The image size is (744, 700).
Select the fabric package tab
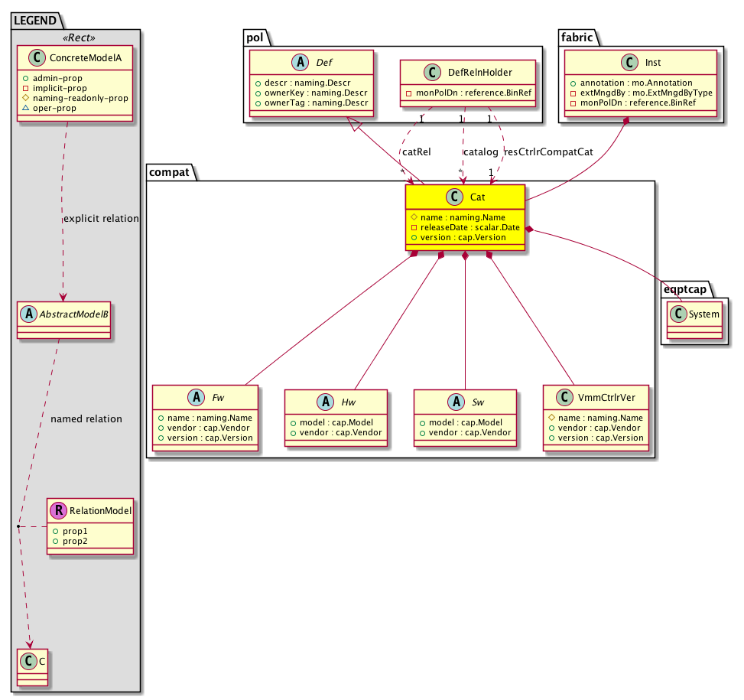(577, 37)
